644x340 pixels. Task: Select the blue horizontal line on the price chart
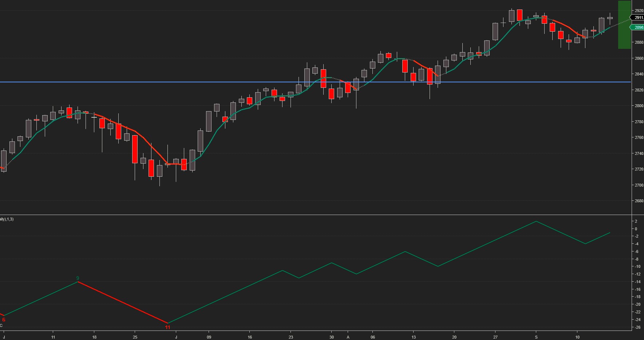[315, 82]
